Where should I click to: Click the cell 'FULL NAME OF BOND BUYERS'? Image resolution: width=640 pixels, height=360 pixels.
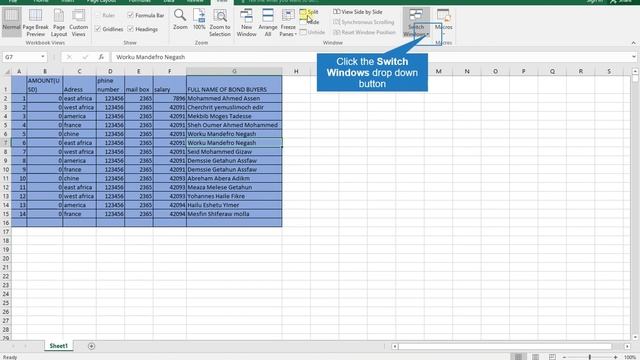point(234,85)
